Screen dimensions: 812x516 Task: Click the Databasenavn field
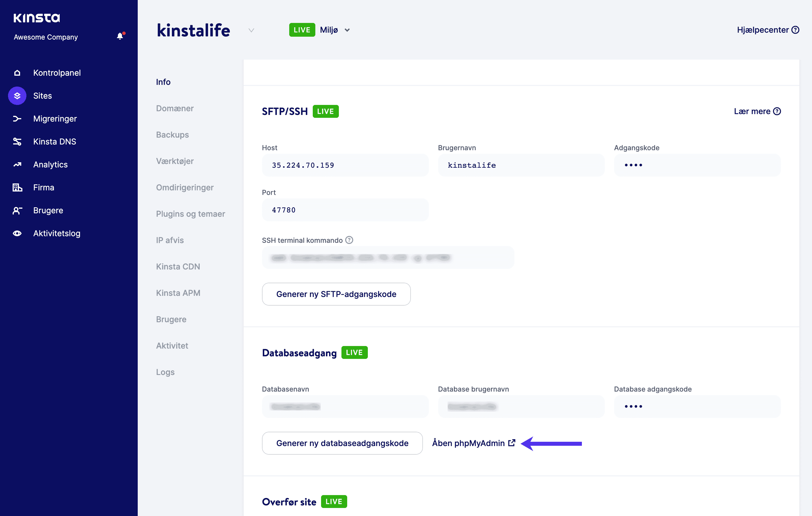pyautogui.click(x=345, y=406)
